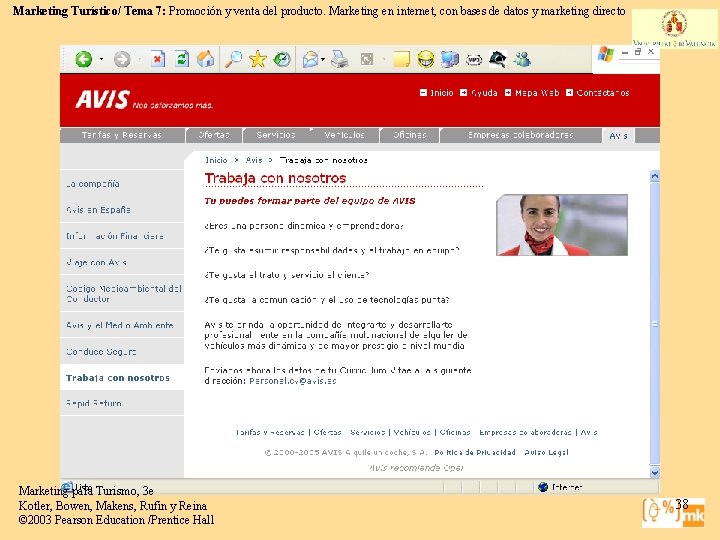Stop page loading with red X icon
The width and height of the screenshot is (720, 540).
[157, 59]
